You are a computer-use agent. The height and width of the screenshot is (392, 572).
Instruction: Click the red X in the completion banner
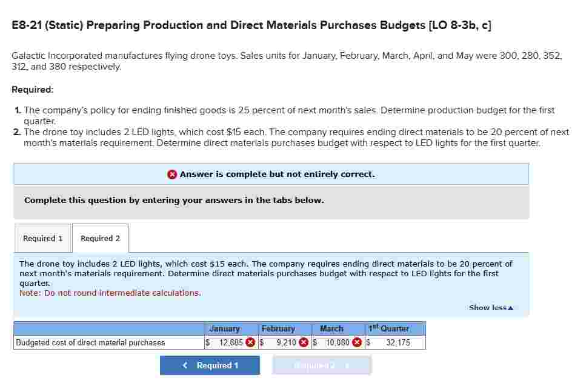[x=171, y=174]
